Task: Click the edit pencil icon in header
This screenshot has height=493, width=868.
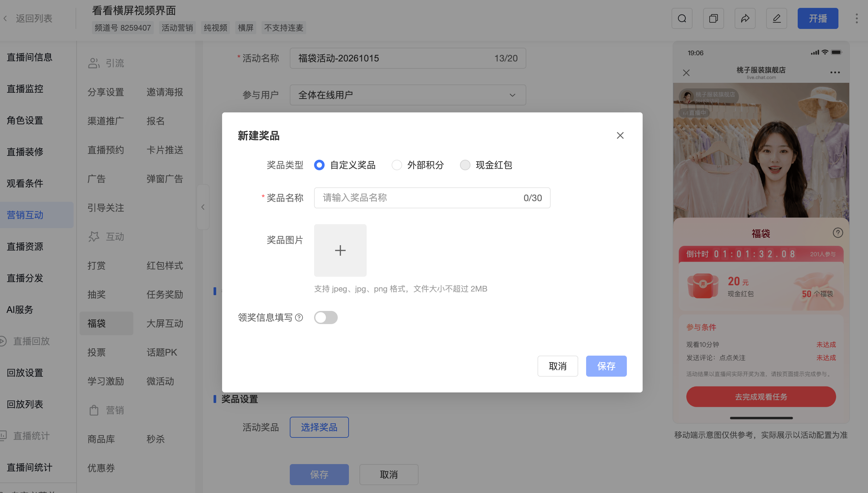Action: point(776,18)
